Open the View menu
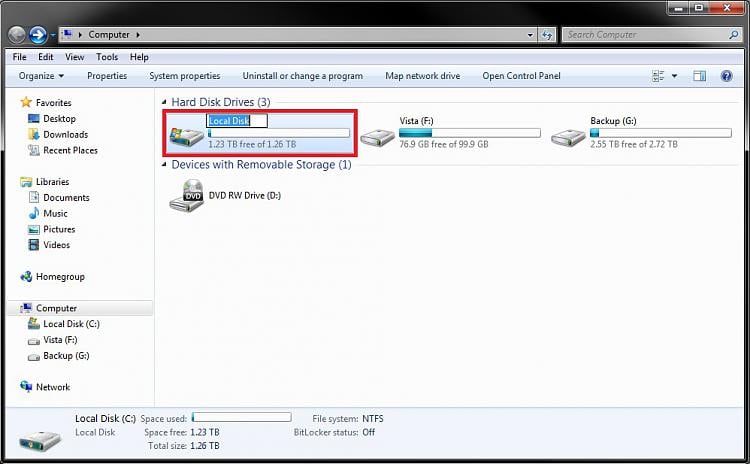The height and width of the screenshot is (464, 750). pyautogui.click(x=75, y=57)
